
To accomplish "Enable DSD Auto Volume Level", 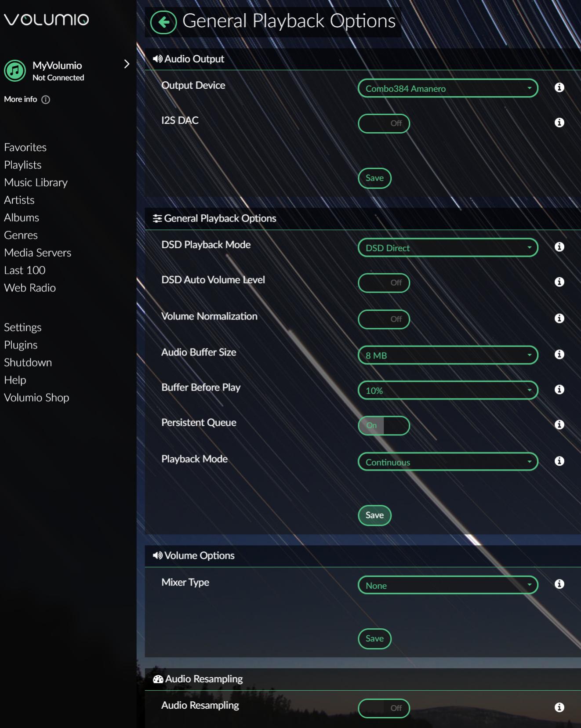I will click(x=384, y=283).
